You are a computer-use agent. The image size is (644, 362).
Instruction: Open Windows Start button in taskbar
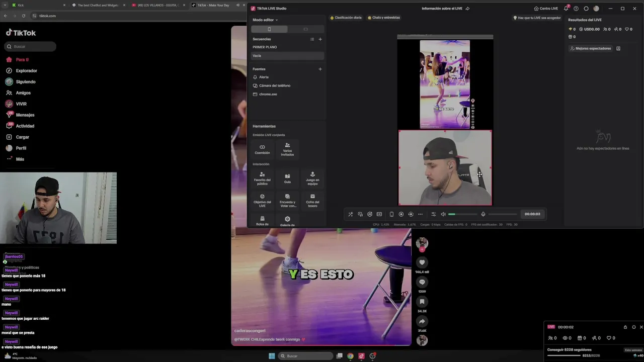[x=272, y=356]
